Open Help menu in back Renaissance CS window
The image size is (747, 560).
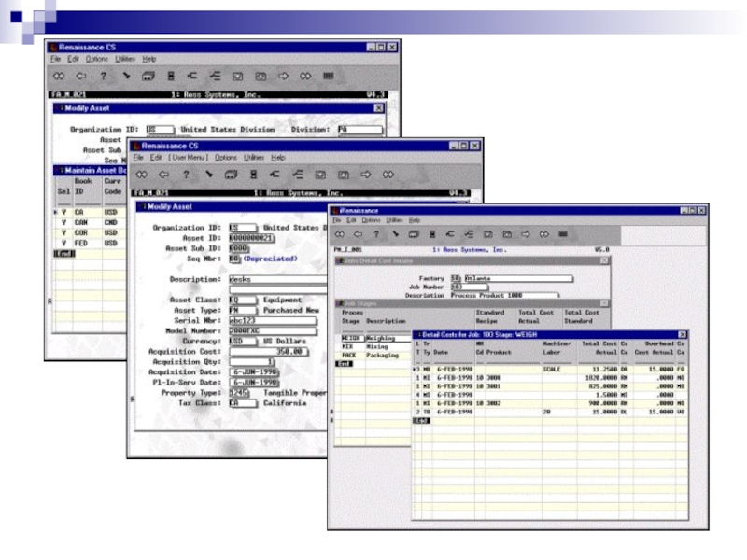point(149,59)
